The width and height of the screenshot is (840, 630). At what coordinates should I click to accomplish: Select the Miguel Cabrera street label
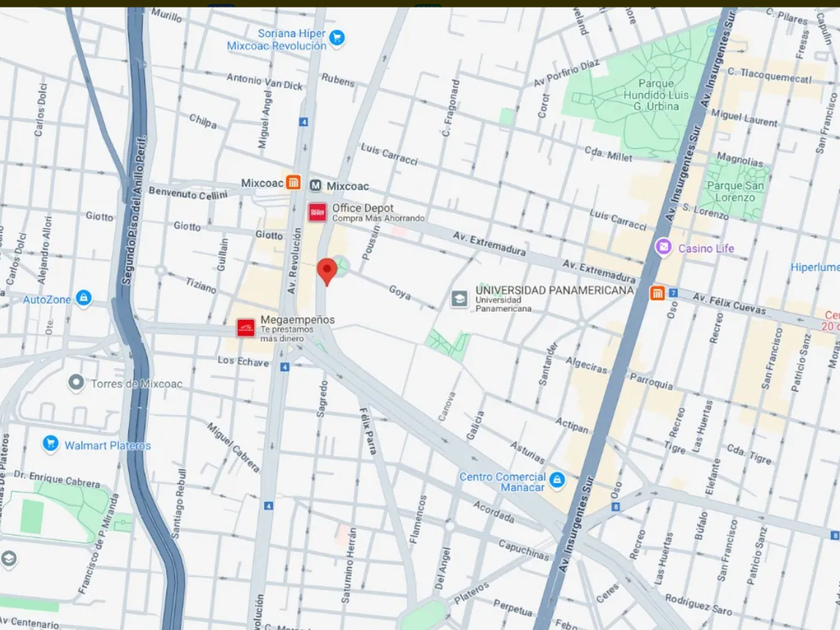(x=234, y=447)
